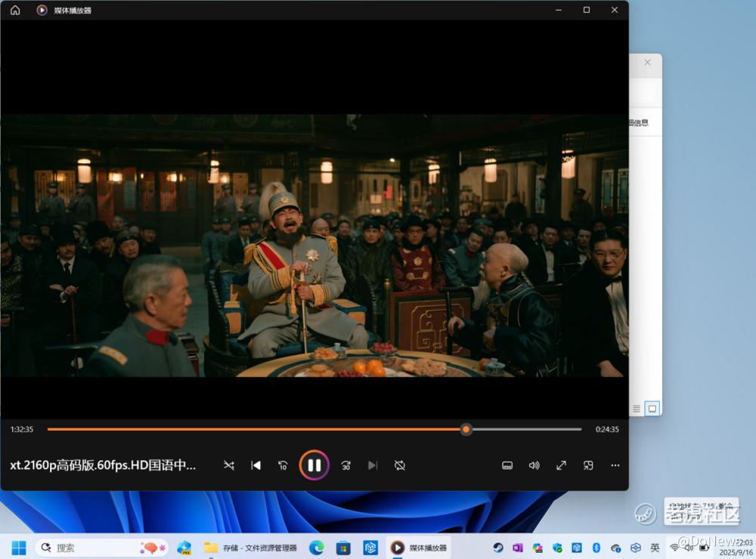Image resolution: width=756 pixels, height=559 pixels.
Task: Open the more options menu
Action: pyautogui.click(x=615, y=465)
